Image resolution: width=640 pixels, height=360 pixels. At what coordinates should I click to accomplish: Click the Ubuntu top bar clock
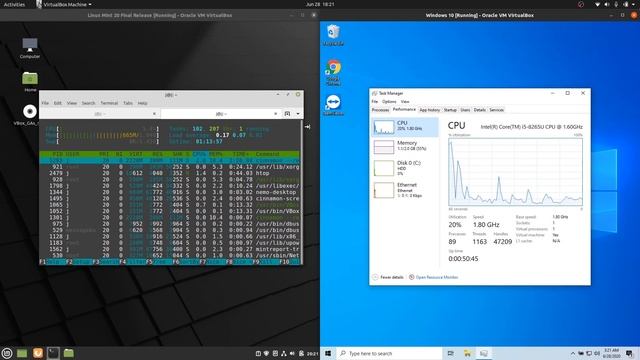pos(320,4)
